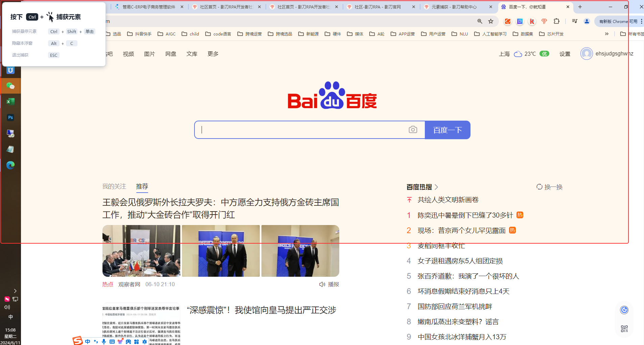The height and width of the screenshot is (345, 644).
Task: Open hot search 女子退租遇房东5人组团定损
Action: pos(460,261)
